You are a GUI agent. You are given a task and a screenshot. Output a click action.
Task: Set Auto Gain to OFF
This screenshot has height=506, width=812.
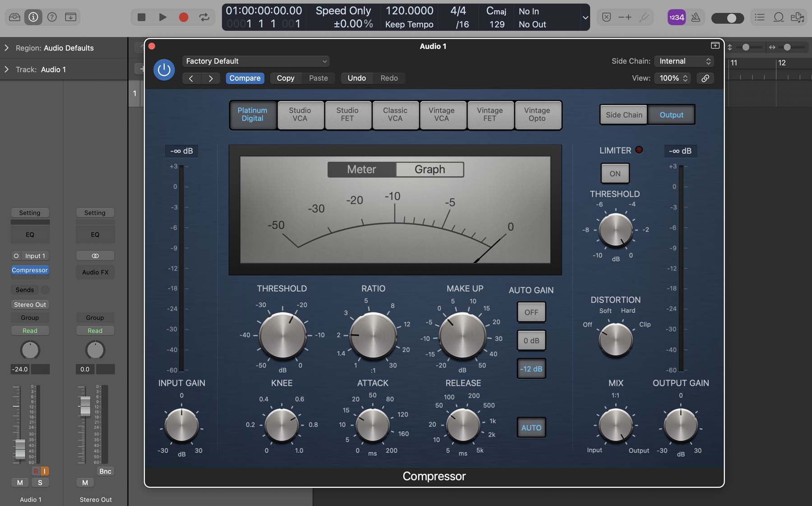[531, 312]
